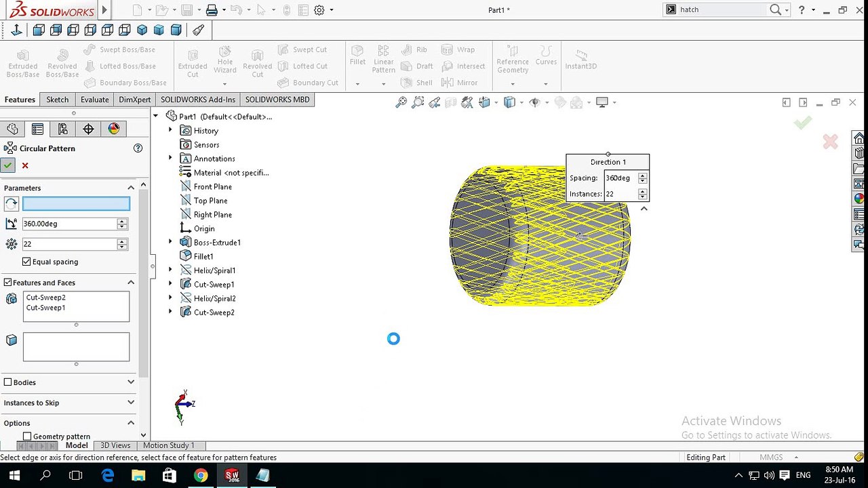The height and width of the screenshot is (488, 868).
Task: Toggle the Equal spacing checkbox
Action: (x=26, y=262)
